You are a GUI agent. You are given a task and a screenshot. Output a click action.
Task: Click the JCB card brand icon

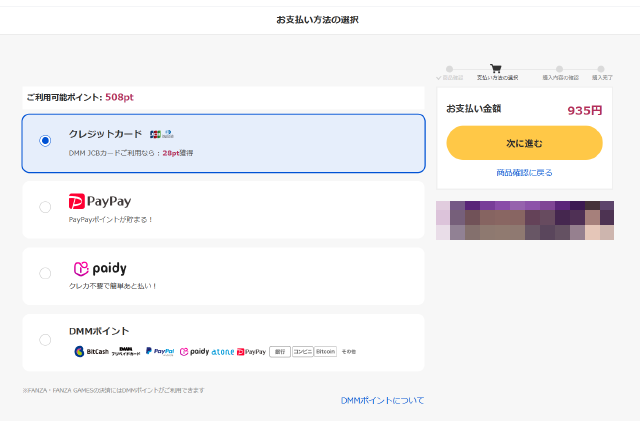point(155,134)
